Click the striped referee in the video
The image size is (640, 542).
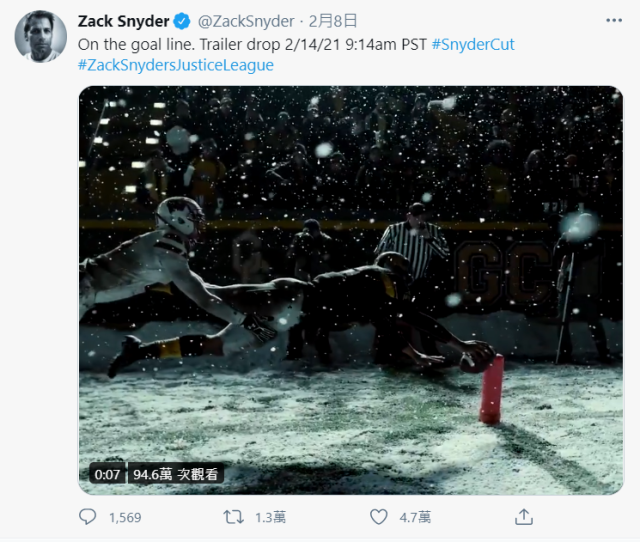(x=413, y=245)
